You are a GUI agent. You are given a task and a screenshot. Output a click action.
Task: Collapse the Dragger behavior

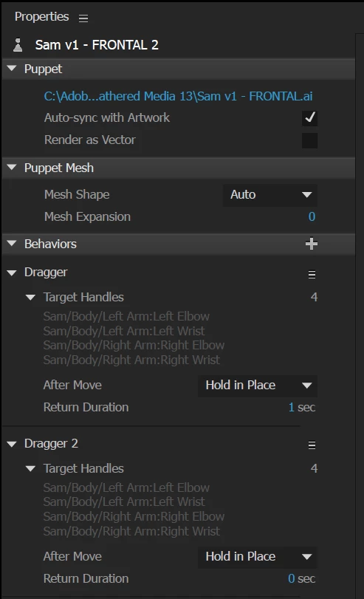tap(12, 273)
